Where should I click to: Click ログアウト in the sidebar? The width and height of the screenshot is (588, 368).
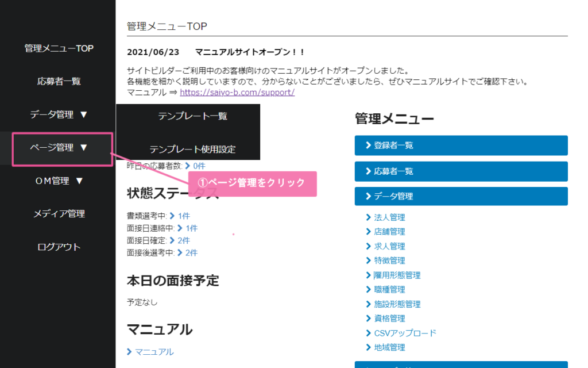[x=59, y=247]
